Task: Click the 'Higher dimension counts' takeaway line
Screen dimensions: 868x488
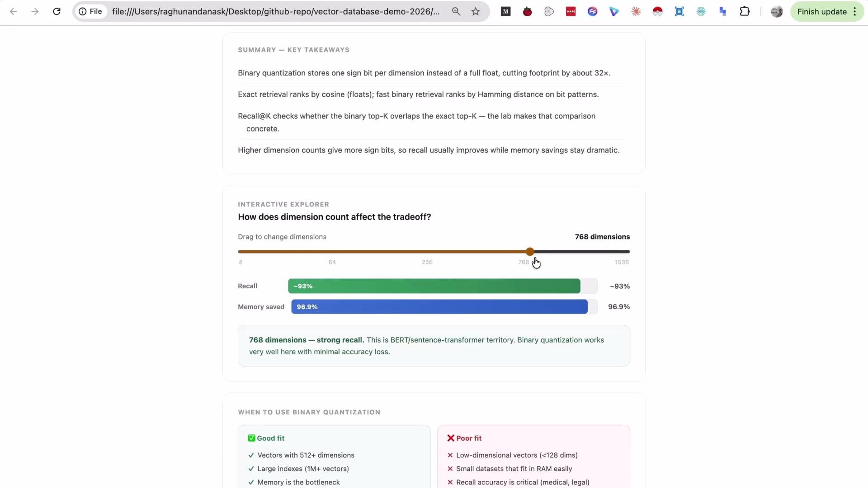Action: [x=429, y=150]
